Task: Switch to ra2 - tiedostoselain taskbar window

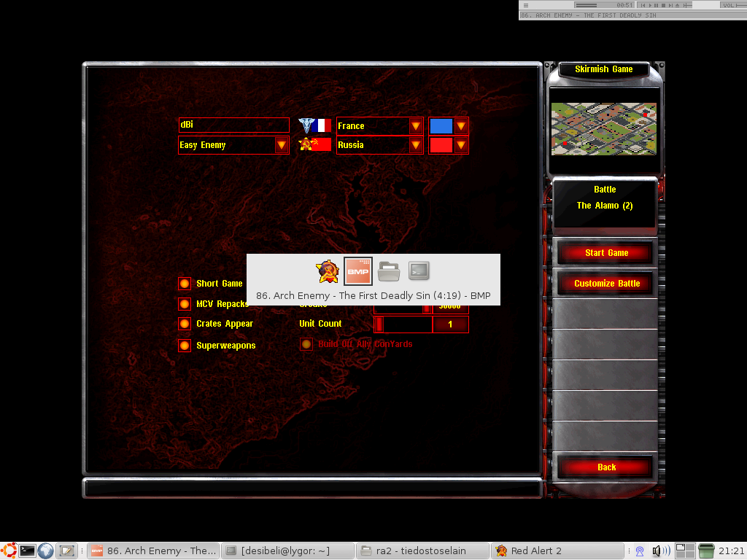Action: [x=422, y=551]
